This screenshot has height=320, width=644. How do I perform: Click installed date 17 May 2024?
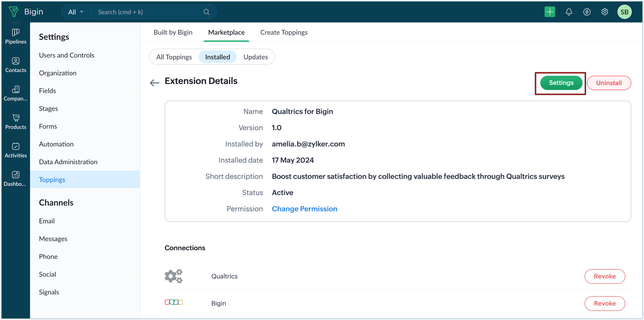(x=293, y=160)
